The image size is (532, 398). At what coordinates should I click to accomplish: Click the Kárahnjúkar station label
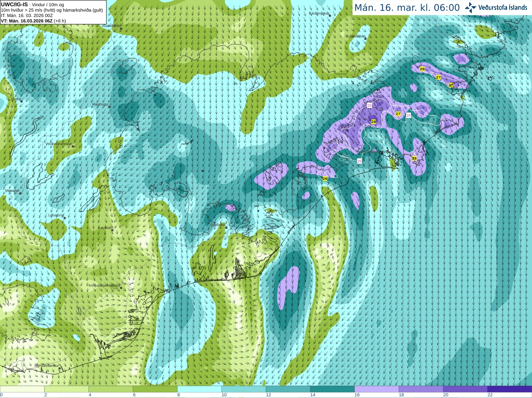318,13
